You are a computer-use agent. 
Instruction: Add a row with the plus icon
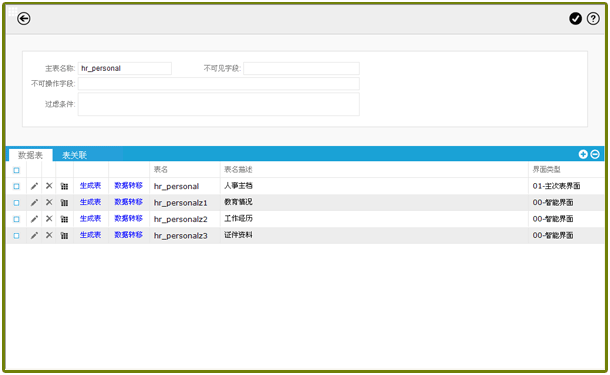[x=583, y=154]
